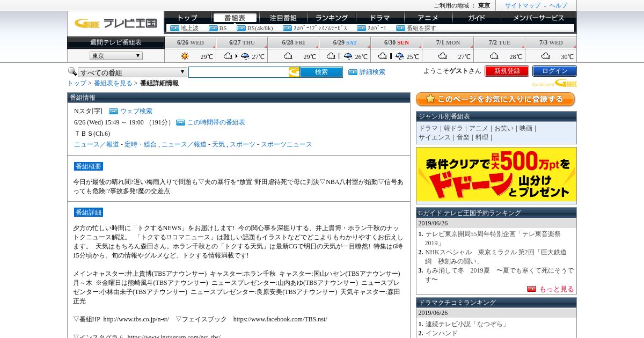644x338 pixels.
Task: Open the トップ navigation tab
Action: click(187, 18)
